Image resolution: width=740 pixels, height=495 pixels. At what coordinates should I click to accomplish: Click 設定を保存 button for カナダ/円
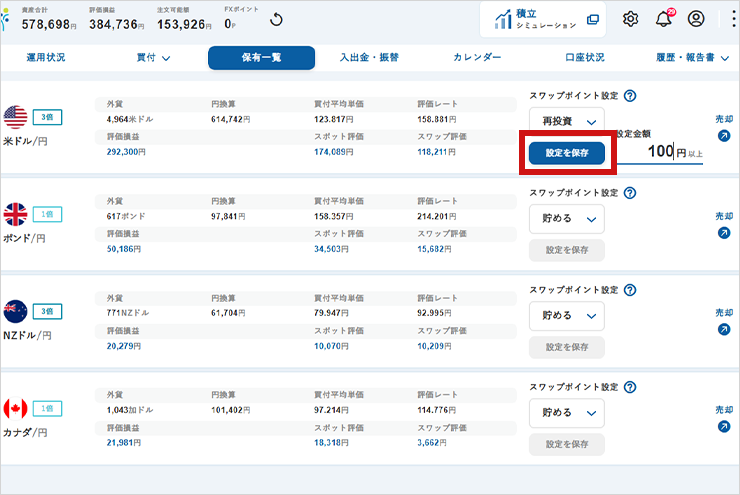pyautogui.click(x=567, y=445)
